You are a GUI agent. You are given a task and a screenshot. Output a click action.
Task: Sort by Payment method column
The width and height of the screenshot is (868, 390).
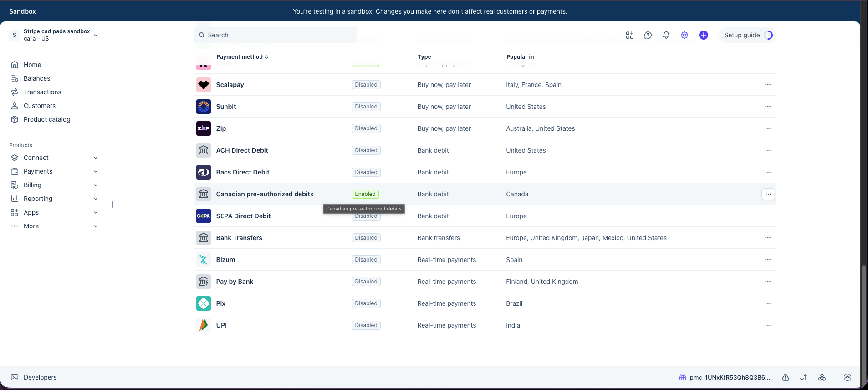click(x=242, y=57)
